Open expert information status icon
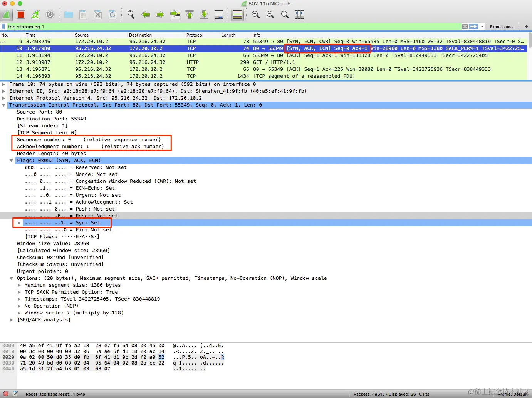 point(6,394)
